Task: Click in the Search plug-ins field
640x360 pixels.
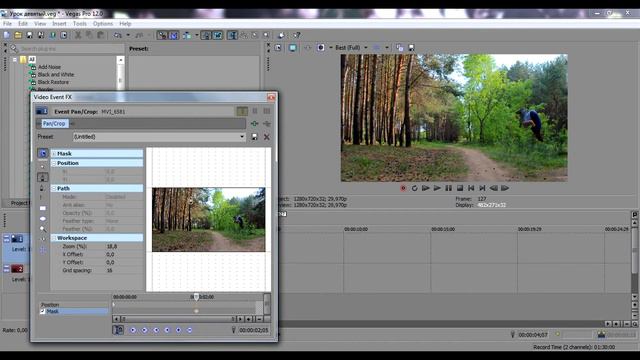Action: (71, 49)
